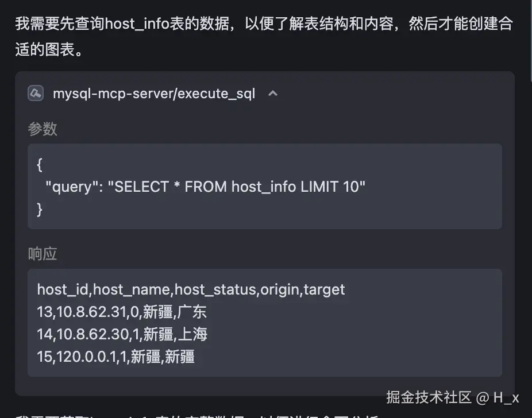Click the mysql-mcp-server/execute_sql tool name

(153, 93)
